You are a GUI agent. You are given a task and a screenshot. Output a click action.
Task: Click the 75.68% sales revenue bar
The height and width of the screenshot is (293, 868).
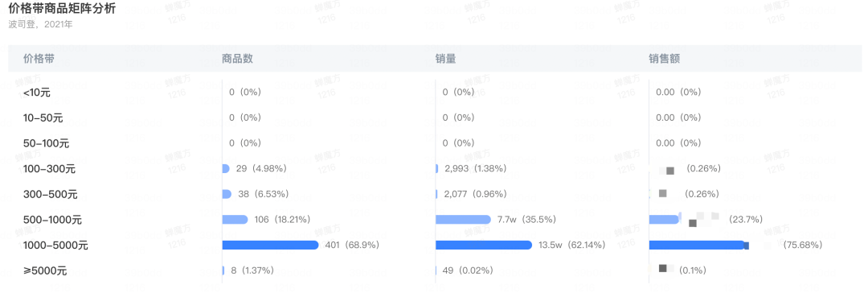[698, 246]
